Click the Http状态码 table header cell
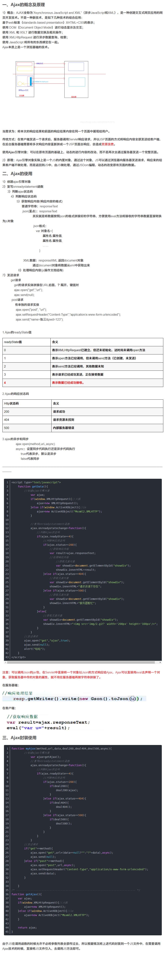The width and height of the screenshot is (165, 980). click(x=27, y=403)
